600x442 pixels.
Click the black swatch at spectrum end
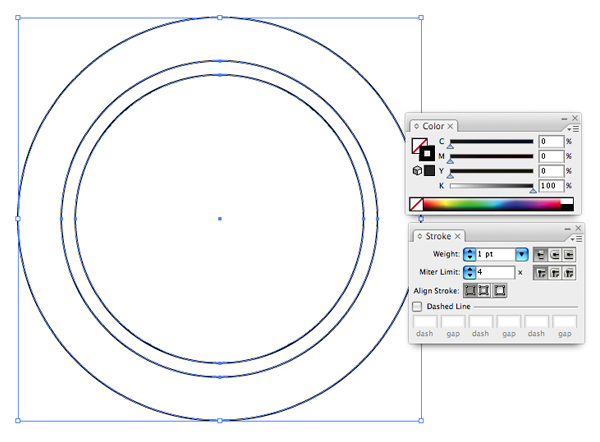click(567, 207)
